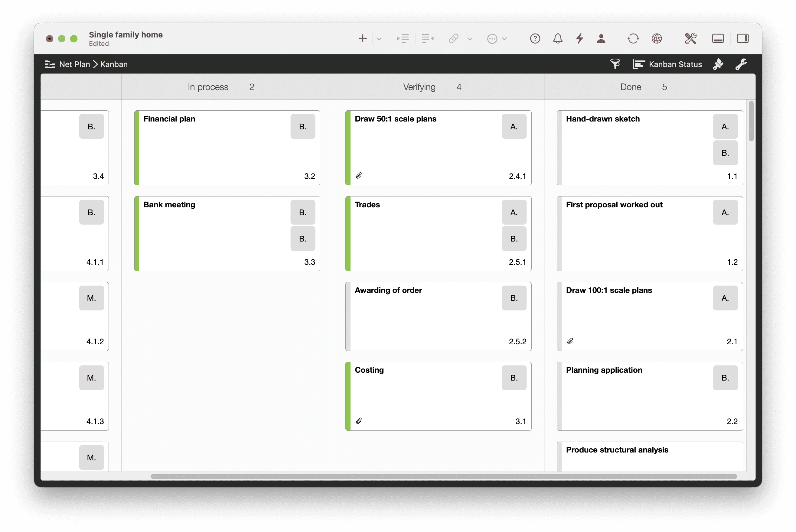Viewport: 796px width, 532px height.
Task: Click the A. badge on Trades card
Action: pos(514,212)
